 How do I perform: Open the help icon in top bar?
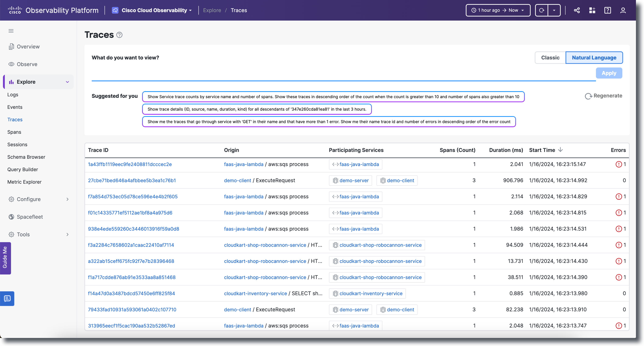tap(608, 10)
